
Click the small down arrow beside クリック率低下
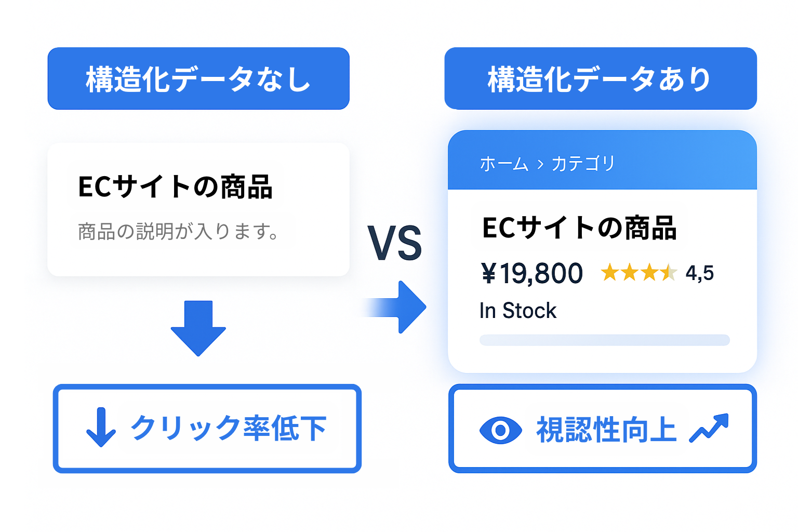click(101, 428)
